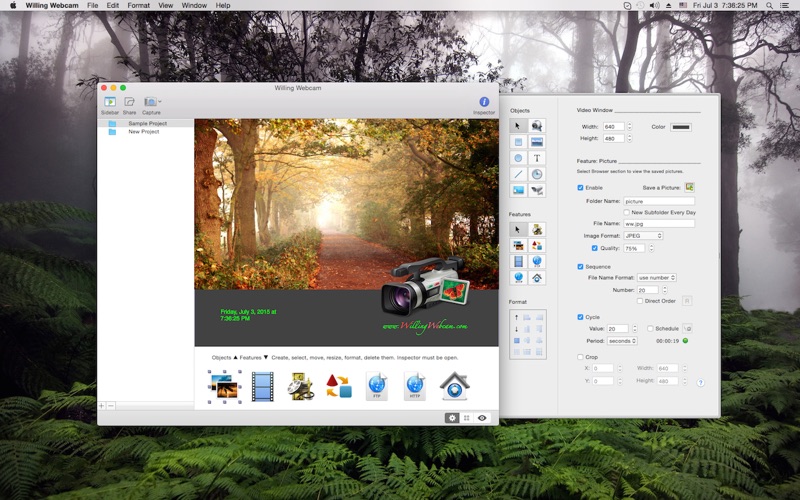800x500 pixels.
Task: Open File Name Format use number dropdown
Action: (657, 278)
